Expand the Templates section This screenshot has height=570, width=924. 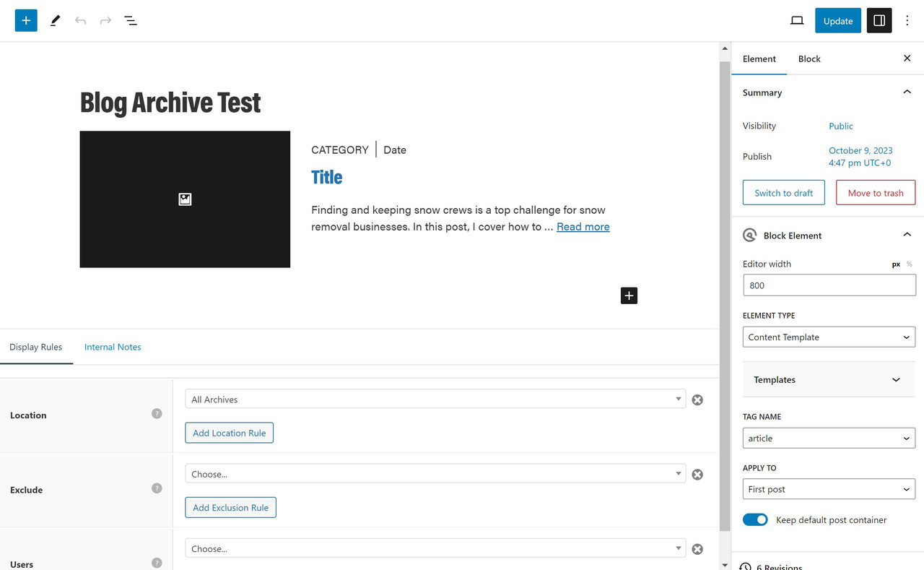click(x=829, y=379)
